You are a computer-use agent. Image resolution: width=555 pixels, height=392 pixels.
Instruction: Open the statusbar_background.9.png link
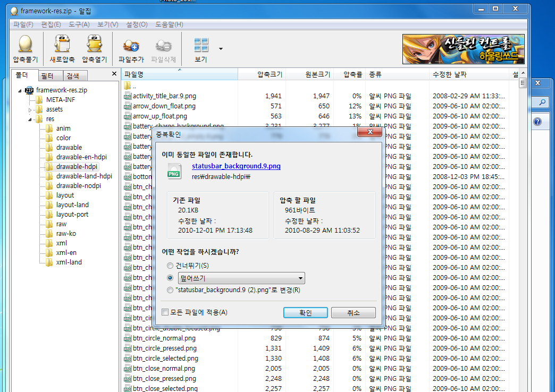[x=236, y=166]
